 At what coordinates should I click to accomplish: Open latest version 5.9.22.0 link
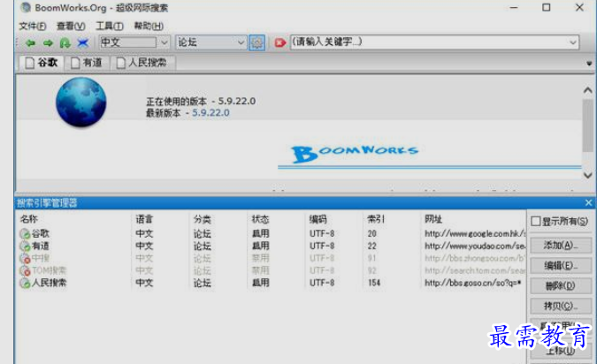point(210,113)
